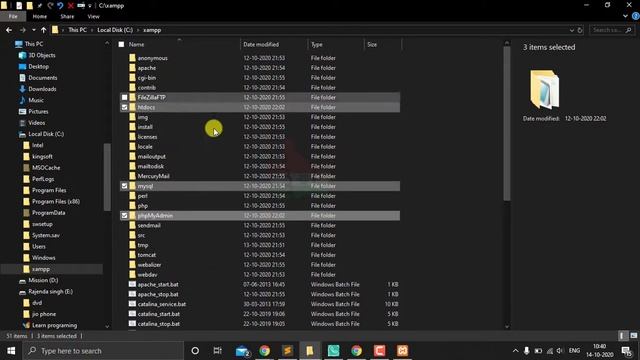Uncheck the htdocs folder checkbox

[x=124, y=107]
